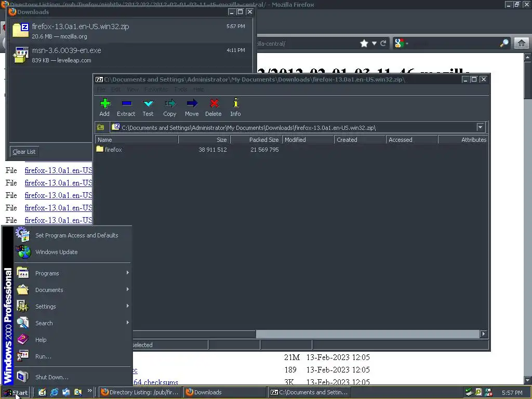Go to the Firefox home page
The image size is (532, 399).
pyautogui.click(x=522, y=44)
